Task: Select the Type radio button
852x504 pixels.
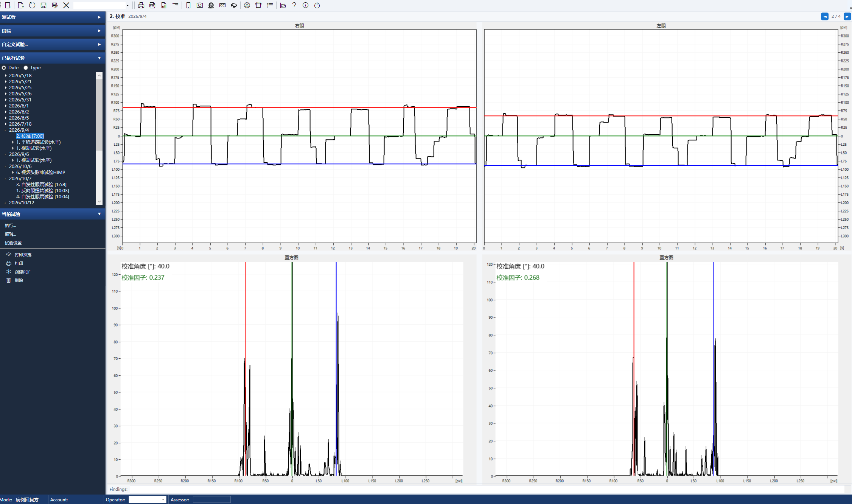Action: click(x=26, y=68)
